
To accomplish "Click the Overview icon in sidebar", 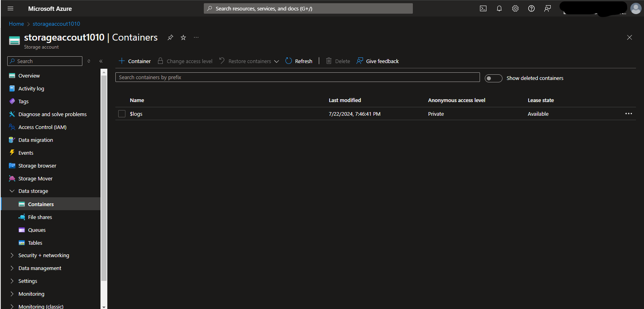I will coord(12,76).
